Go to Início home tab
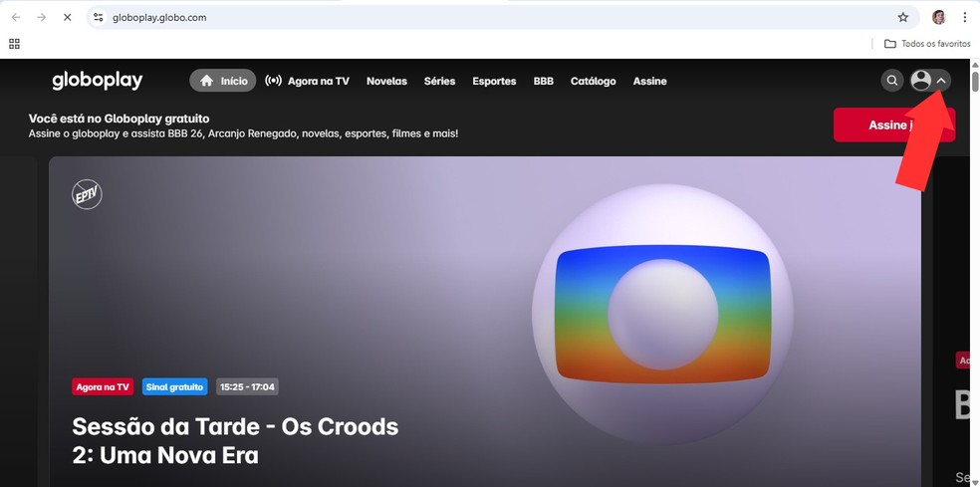Screen dimensions: 980x487 click(223, 81)
